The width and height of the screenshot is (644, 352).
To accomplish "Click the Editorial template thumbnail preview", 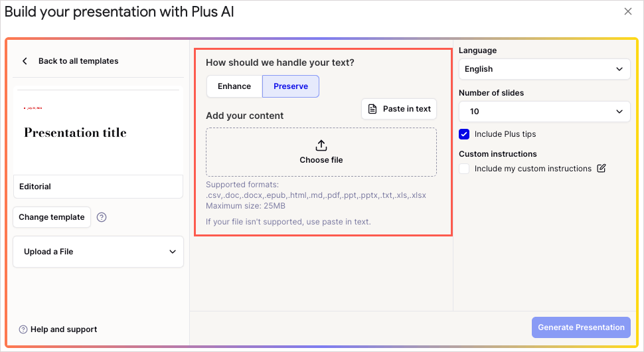I will pos(98,131).
